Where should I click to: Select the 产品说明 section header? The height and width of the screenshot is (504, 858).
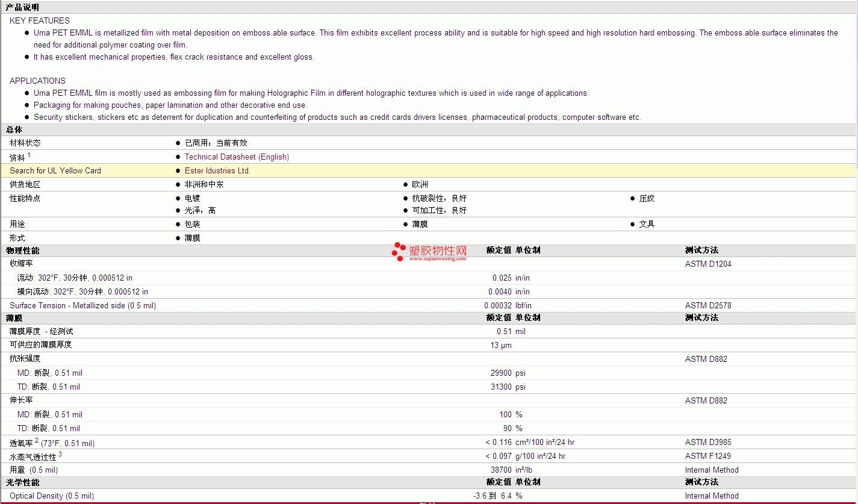(x=22, y=7)
